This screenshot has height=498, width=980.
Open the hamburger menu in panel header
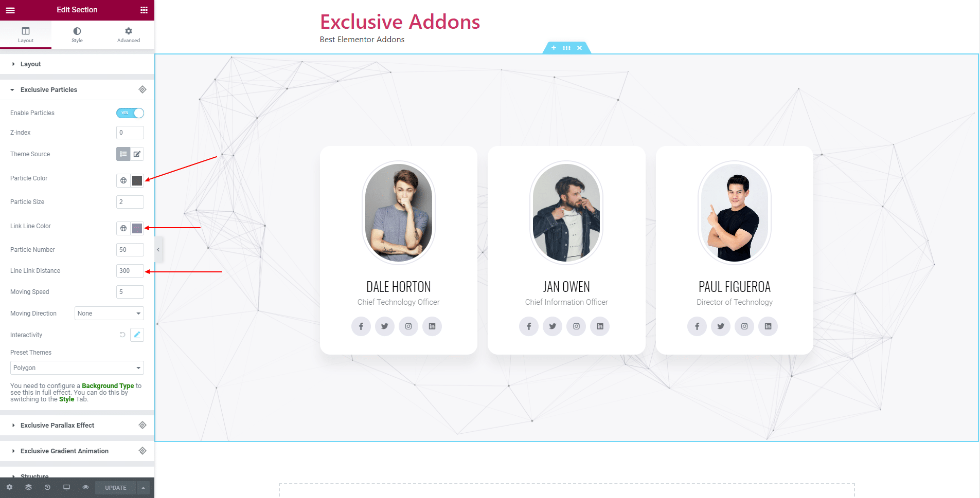[10, 10]
